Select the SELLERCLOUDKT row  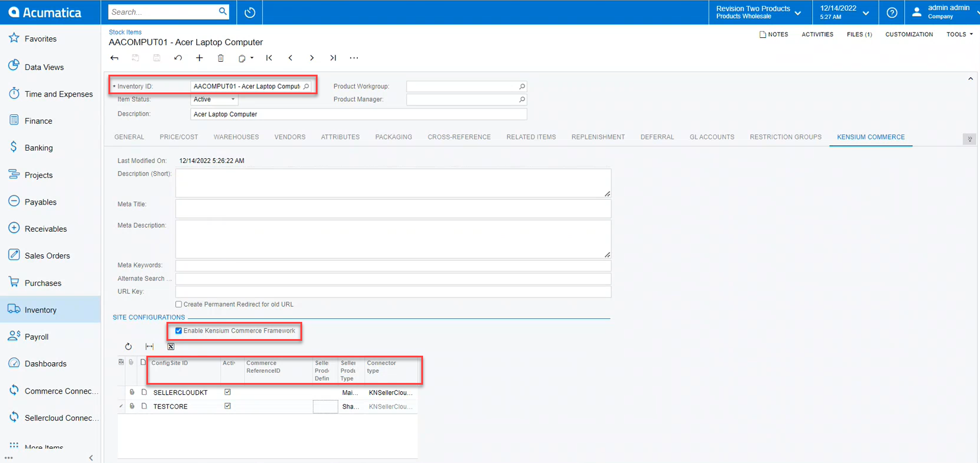click(x=267, y=392)
